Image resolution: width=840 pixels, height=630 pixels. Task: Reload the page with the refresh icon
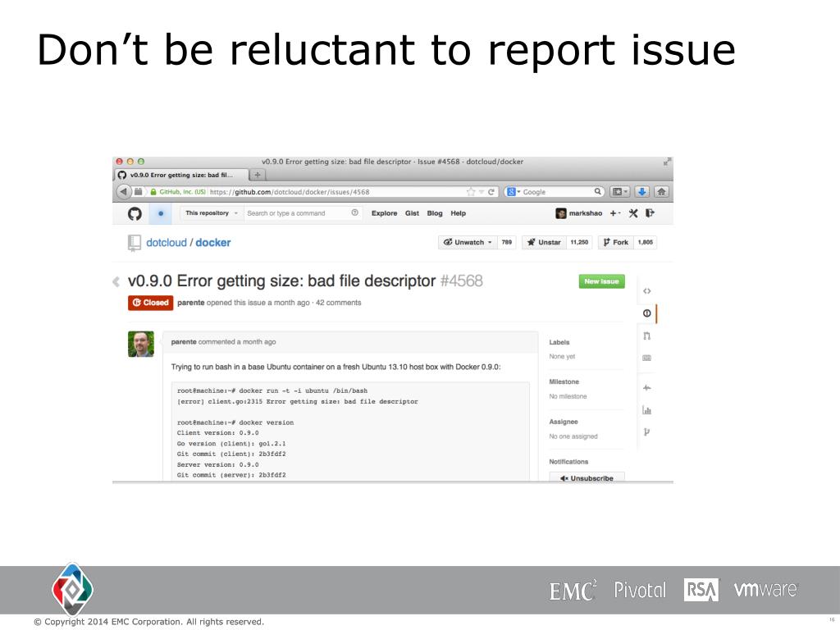(x=491, y=192)
